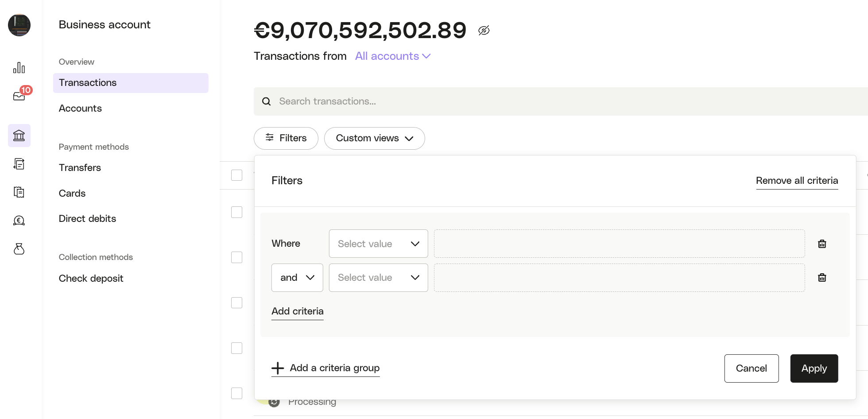Open the inbox icon showing 10 notifications

pyautogui.click(x=19, y=95)
